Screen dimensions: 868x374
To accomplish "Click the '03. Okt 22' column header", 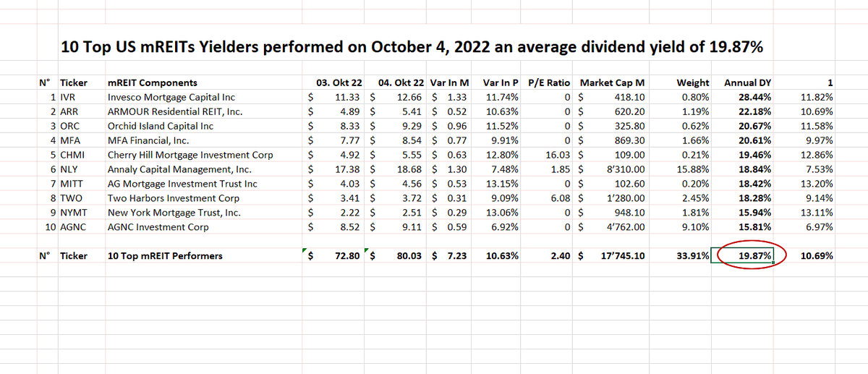I will pyautogui.click(x=339, y=83).
